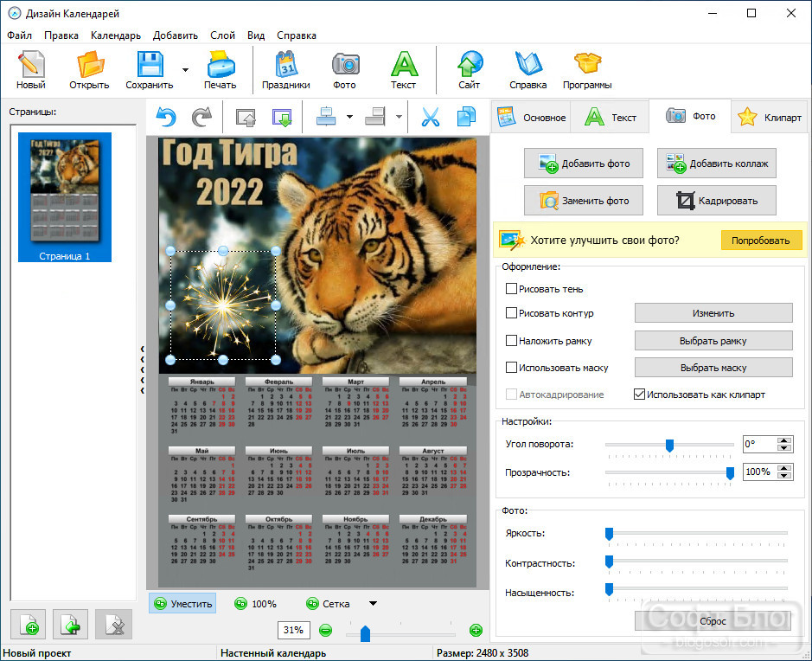Open dropdown arrow next to Сохранить

pos(185,70)
